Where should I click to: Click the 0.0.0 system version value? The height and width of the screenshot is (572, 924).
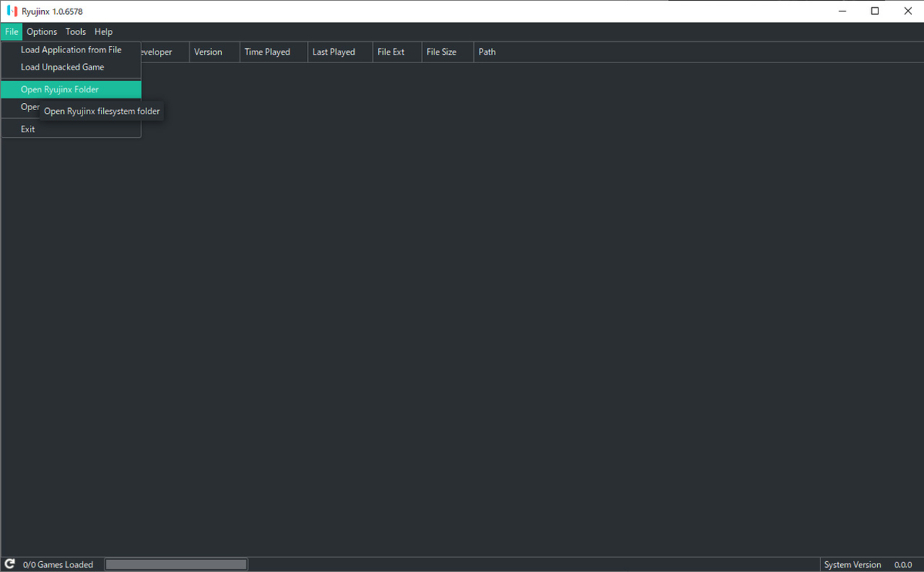(903, 565)
